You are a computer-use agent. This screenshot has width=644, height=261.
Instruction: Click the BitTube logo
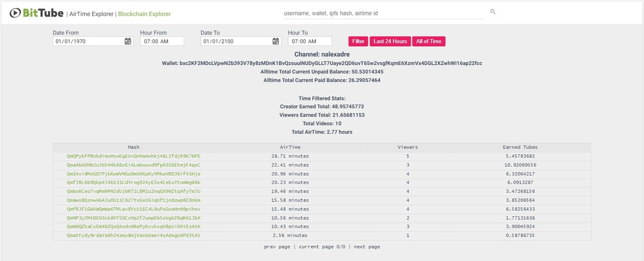[37, 13]
